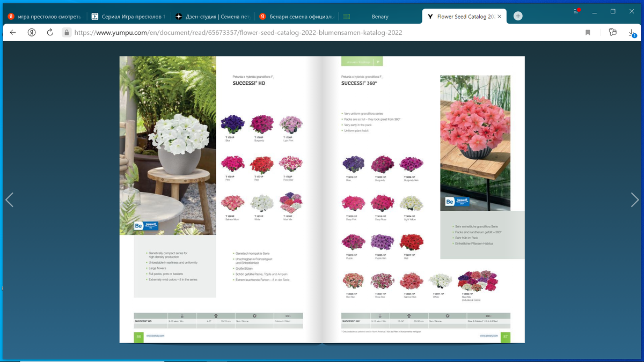Flip to the next catalog page
The height and width of the screenshot is (362, 644).
pos(635,200)
